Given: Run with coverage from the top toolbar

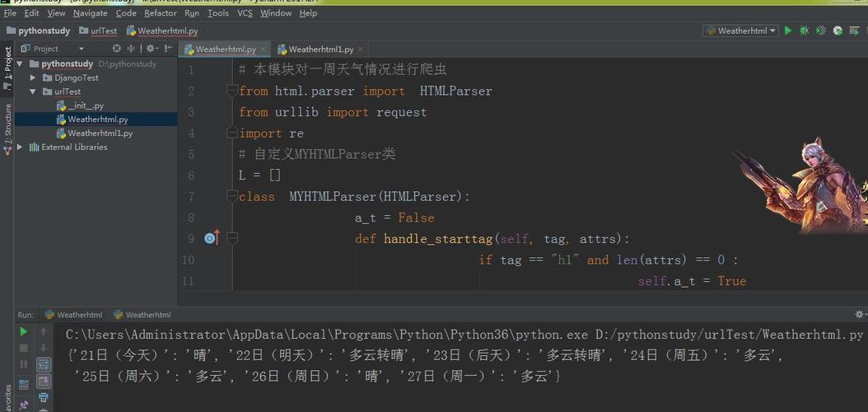Looking at the screenshot, I should point(822,31).
